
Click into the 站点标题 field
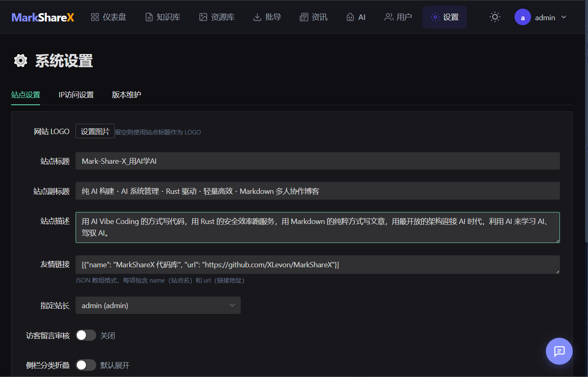click(x=318, y=161)
